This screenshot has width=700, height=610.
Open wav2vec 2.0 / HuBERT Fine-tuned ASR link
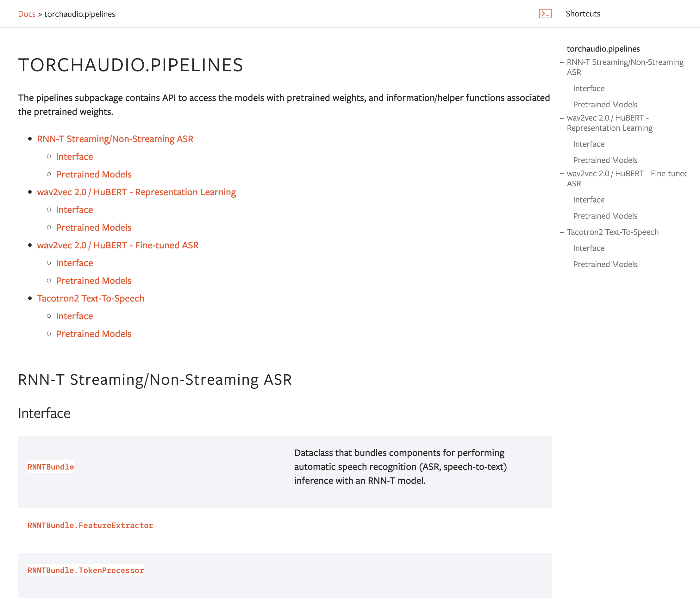tap(117, 245)
